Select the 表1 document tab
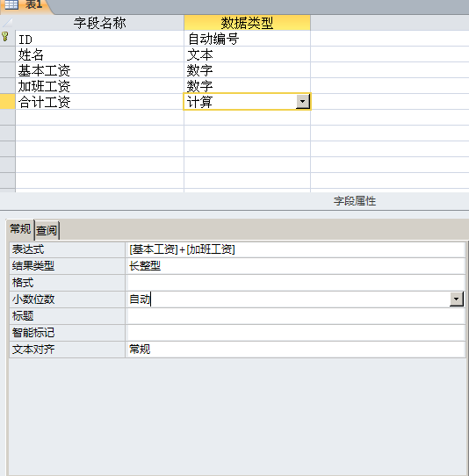The width and height of the screenshot is (469, 476). [26, 5]
